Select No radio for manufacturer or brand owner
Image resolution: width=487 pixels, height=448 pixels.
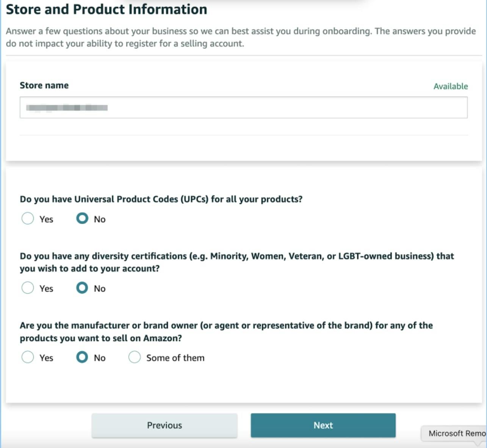click(x=82, y=357)
